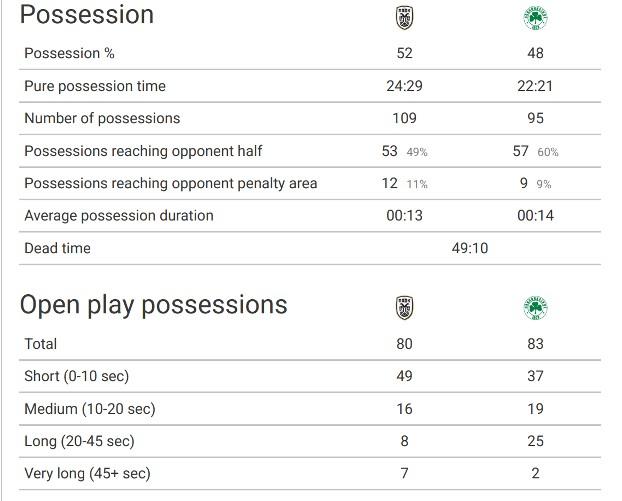Click the 11% penalty area percentage
The image size is (622, 501).
pos(417,184)
